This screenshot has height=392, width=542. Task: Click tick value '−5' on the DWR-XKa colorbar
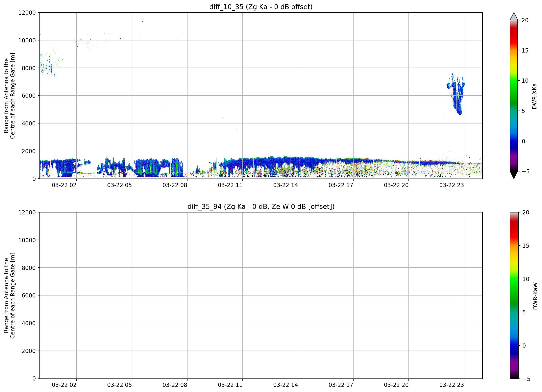click(x=525, y=171)
